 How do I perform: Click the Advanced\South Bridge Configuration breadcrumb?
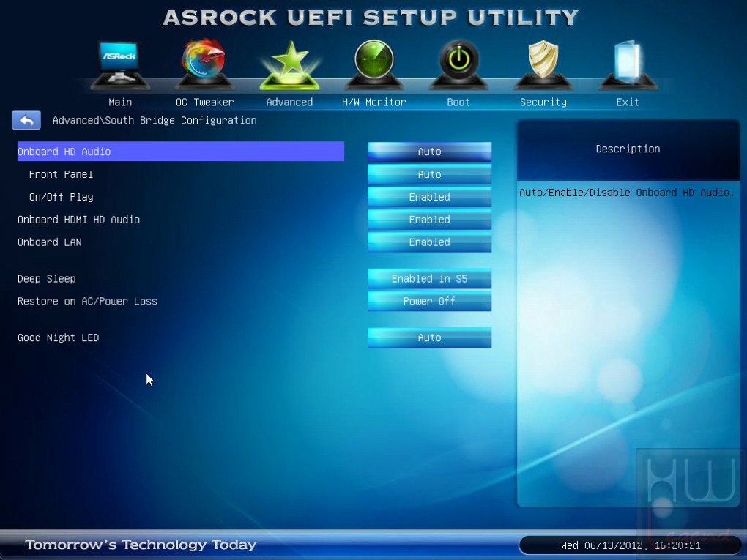tap(155, 121)
